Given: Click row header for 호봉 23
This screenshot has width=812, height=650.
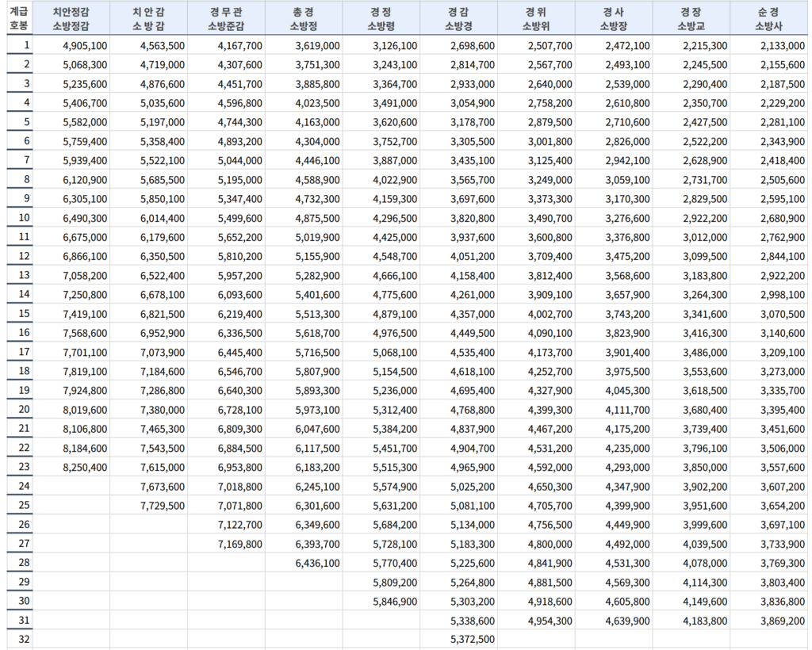Looking at the screenshot, I should (x=19, y=467).
